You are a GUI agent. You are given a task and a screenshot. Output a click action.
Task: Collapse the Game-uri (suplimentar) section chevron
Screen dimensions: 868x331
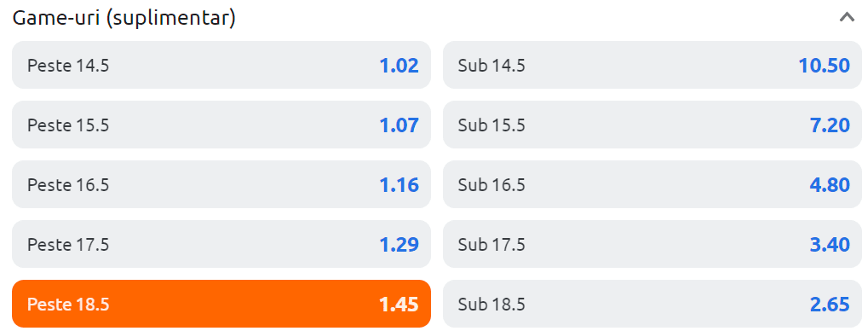[847, 18]
